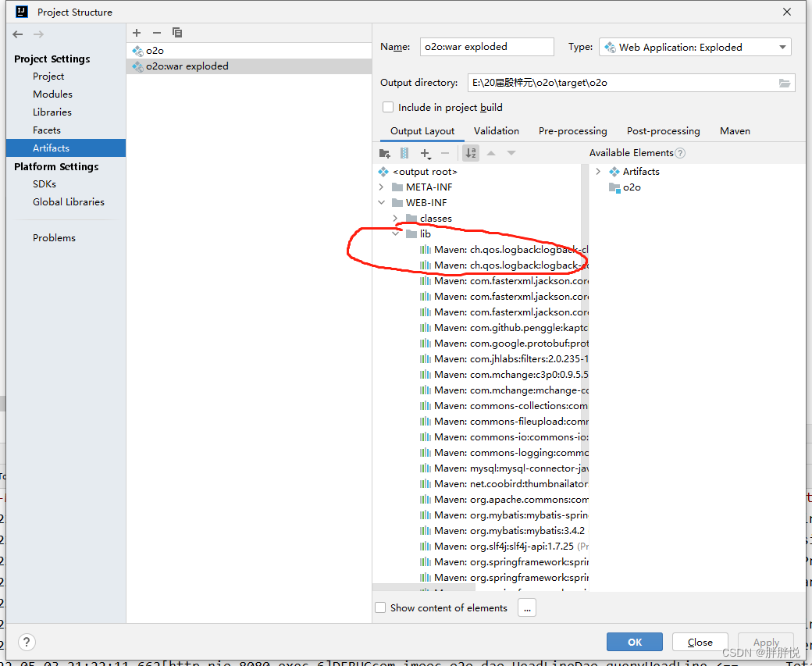Add a new artifact with the plus icon
Image resolution: width=812 pixels, height=666 pixels.
(x=137, y=33)
